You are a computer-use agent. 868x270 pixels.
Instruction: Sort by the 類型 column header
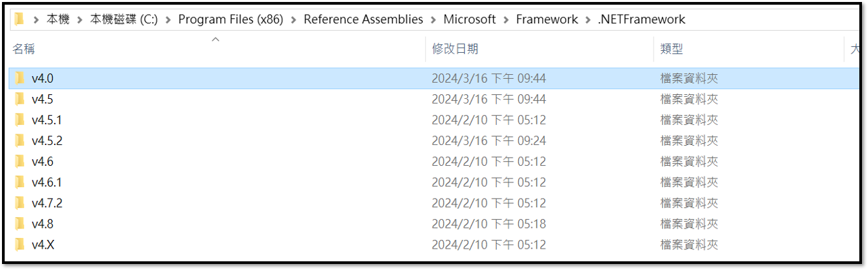click(671, 49)
